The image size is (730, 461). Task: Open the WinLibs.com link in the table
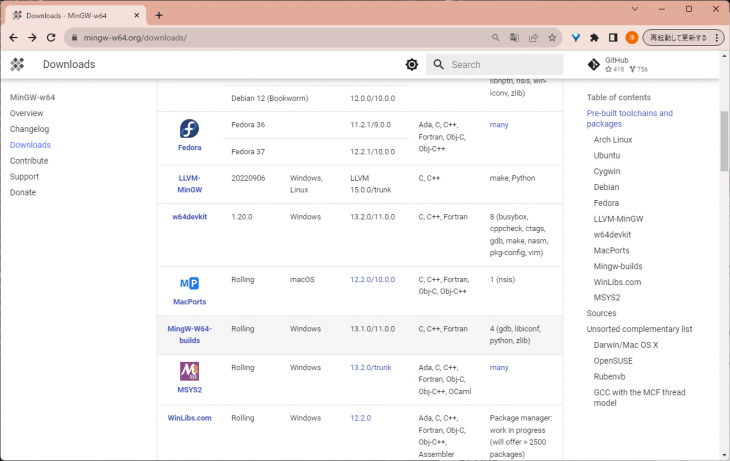coord(189,418)
